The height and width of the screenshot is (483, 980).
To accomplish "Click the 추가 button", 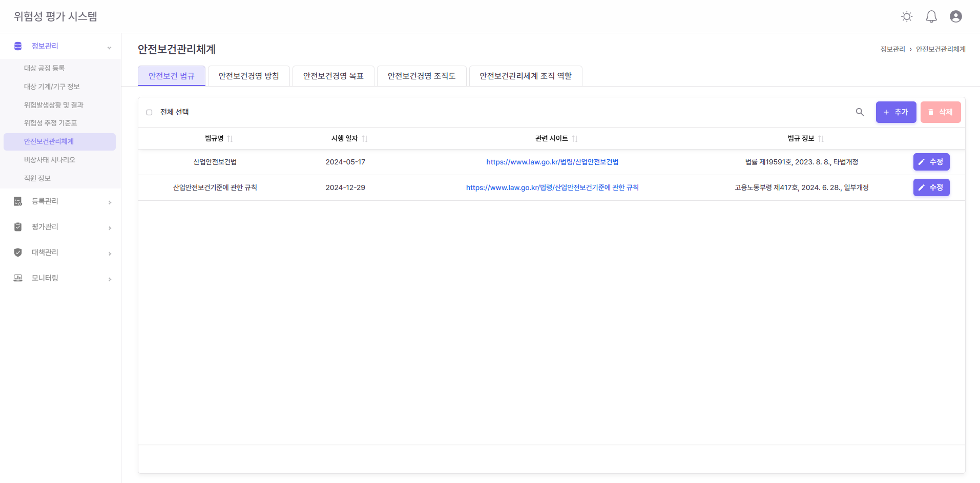I will [x=895, y=112].
